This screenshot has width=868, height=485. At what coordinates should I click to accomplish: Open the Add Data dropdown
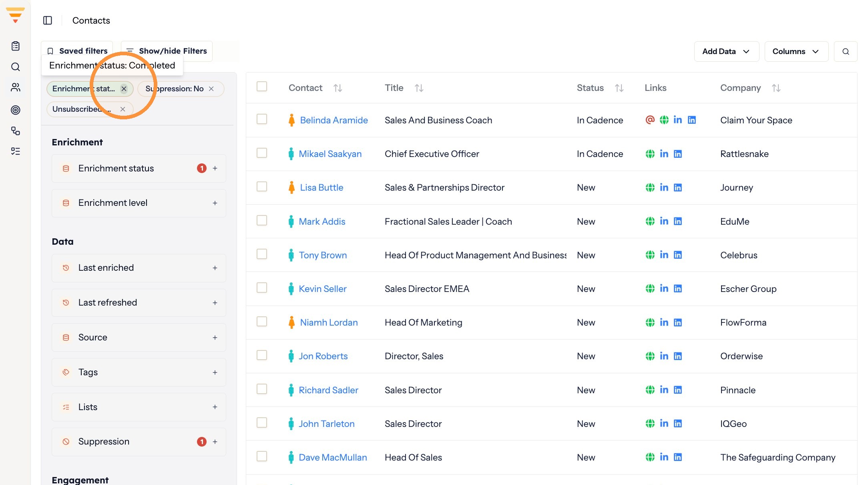coord(726,51)
